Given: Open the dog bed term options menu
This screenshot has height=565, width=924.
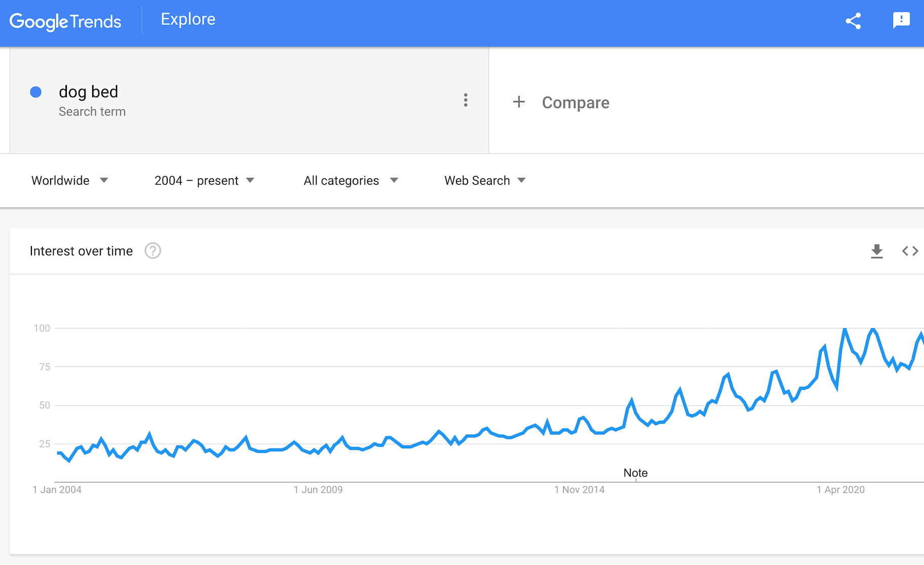Looking at the screenshot, I should [x=465, y=100].
